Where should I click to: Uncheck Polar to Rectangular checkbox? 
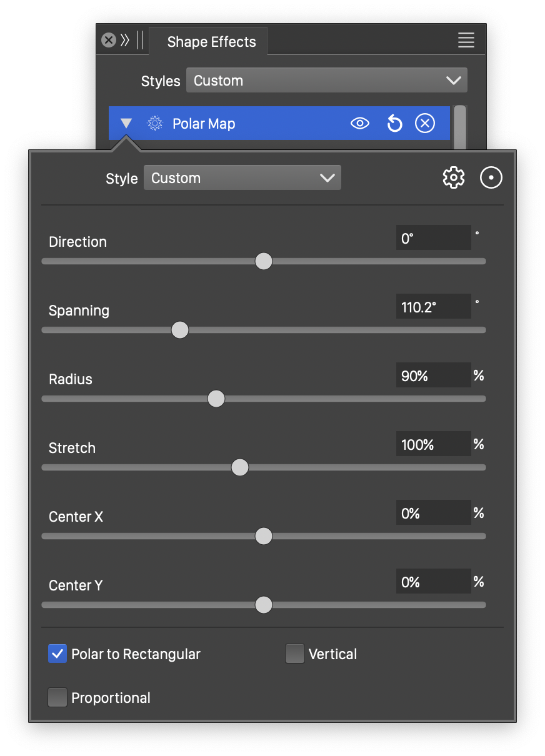click(57, 654)
